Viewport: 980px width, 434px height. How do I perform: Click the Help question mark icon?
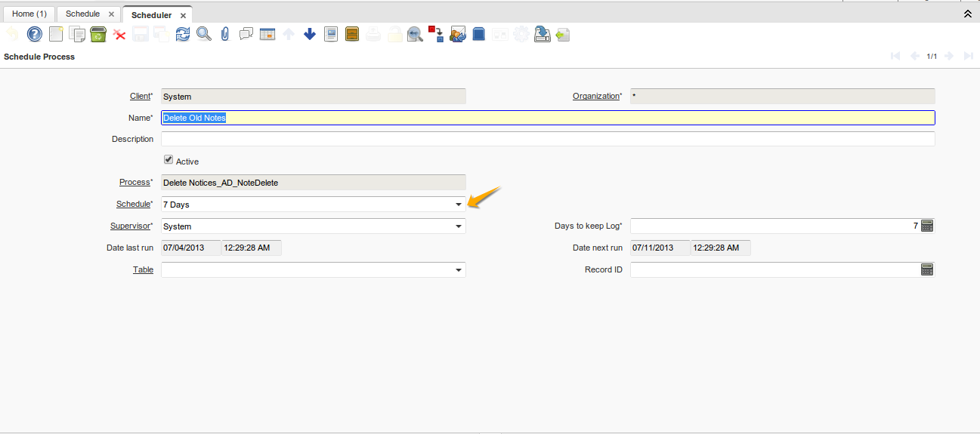point(35,34)
